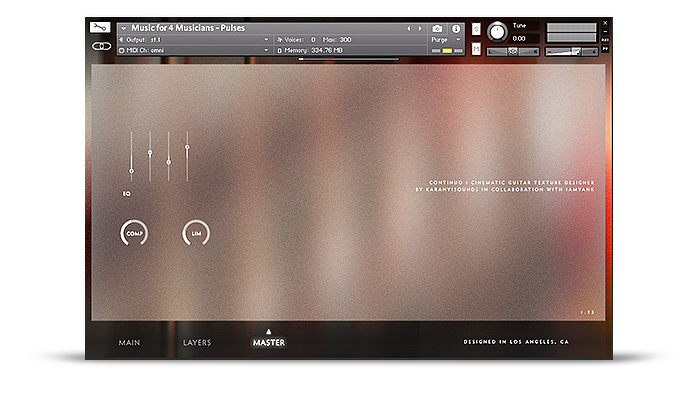This screenshot has width=700, height=400.
Task: Toggle the linked-rings icon under wrench
Action: (101, 46)
